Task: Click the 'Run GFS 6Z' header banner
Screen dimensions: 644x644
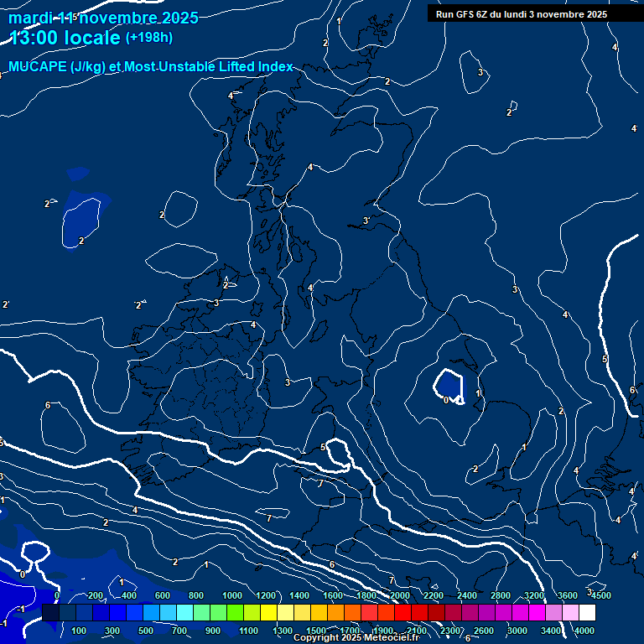Action: pyautogui.click(x=522, y=14)
